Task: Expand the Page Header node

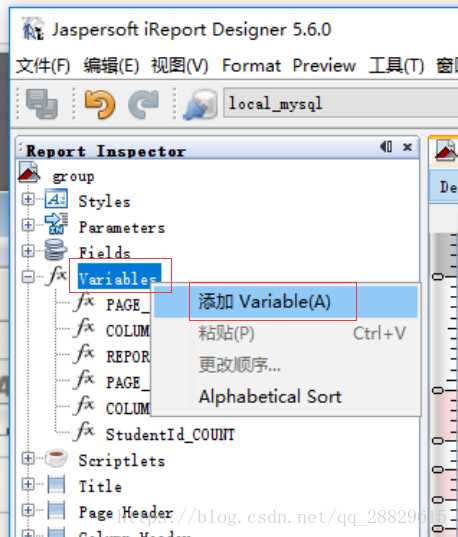Action: (x=28, y=510)
